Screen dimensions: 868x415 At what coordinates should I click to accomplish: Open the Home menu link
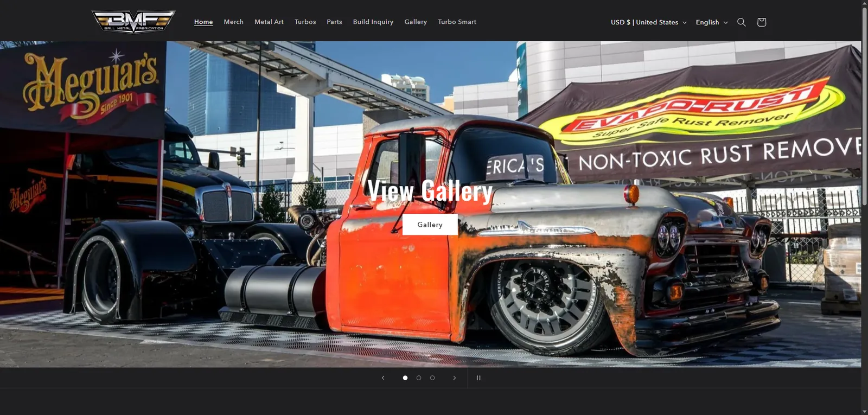point(203,22)
